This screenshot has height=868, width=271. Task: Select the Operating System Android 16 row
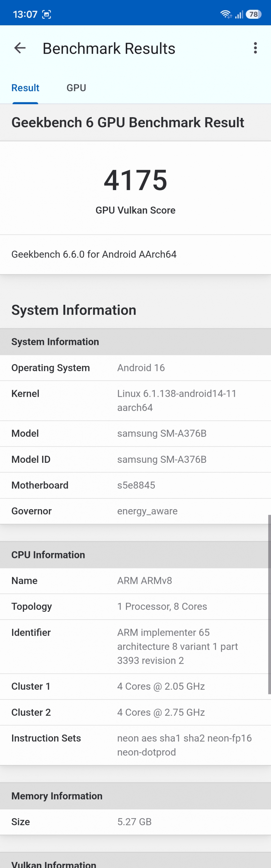point(135,368)
